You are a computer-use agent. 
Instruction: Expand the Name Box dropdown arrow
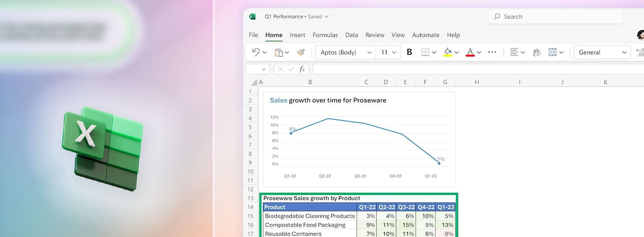(x=264, y=69)
